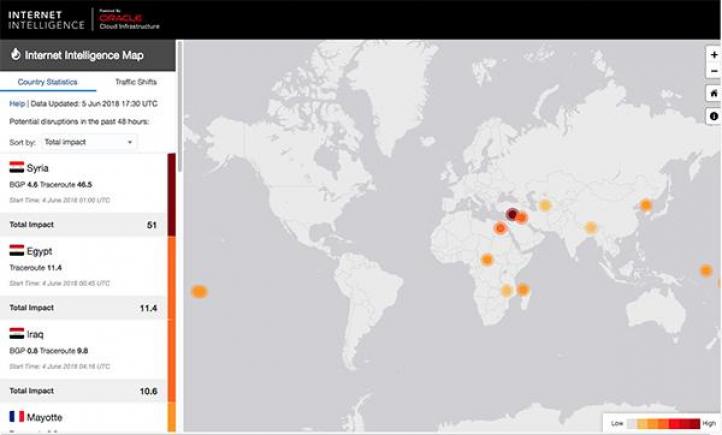Open the map info button
The width and height of the screenshot is (722, 435).
tap(713, 115)
